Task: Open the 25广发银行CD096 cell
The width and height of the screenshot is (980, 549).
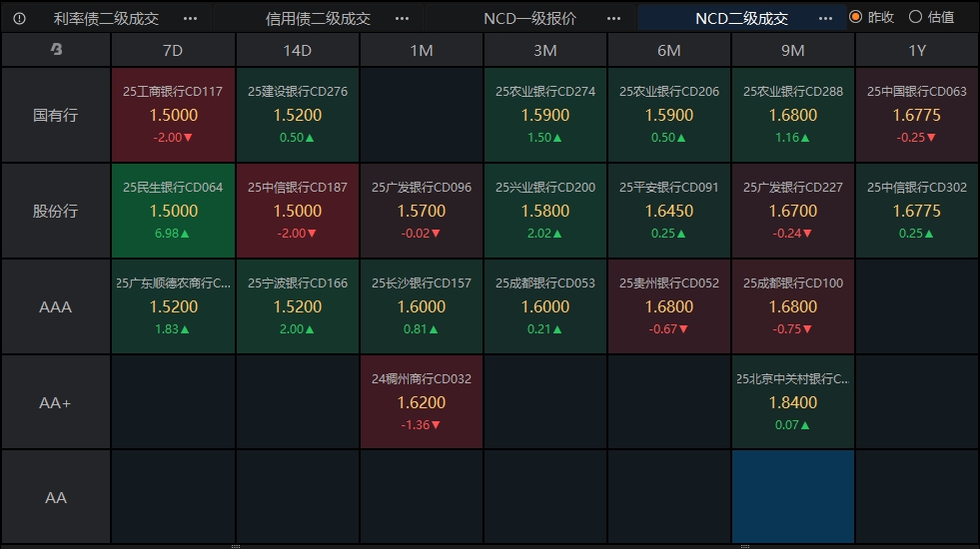Action: tap(422, 211)
